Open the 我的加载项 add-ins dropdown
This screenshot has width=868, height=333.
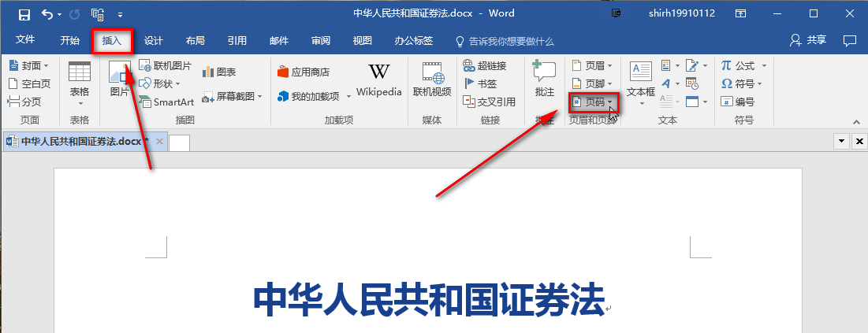pos(314,96)
